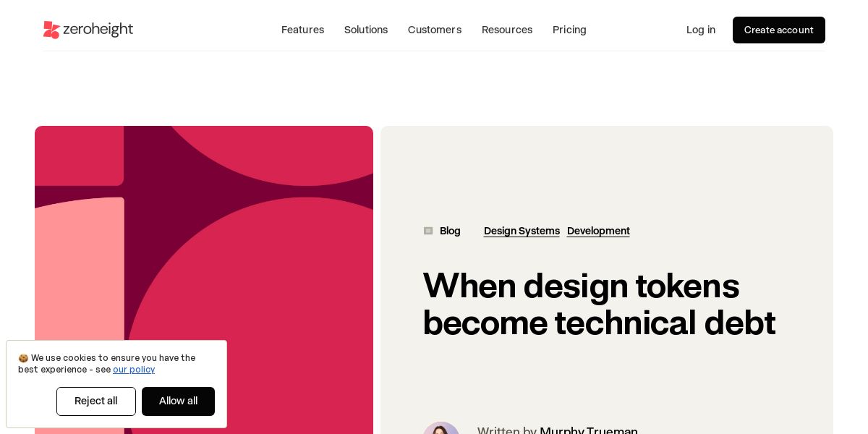Click the Create account button
Image resolution: width=868 pixels, height=434 pixels.
[x=779, y=30]
